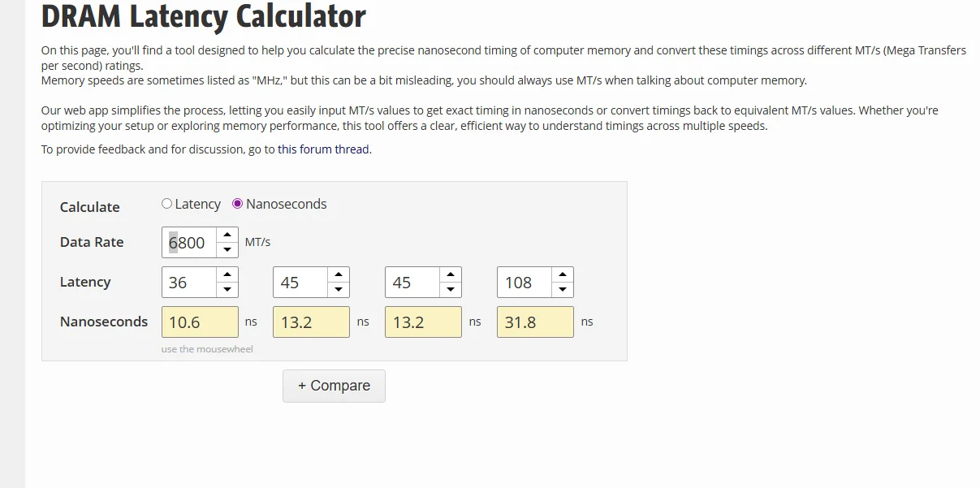Open this forum thread link
Viewport: 980px width, 488px height.
coord(323,149)
